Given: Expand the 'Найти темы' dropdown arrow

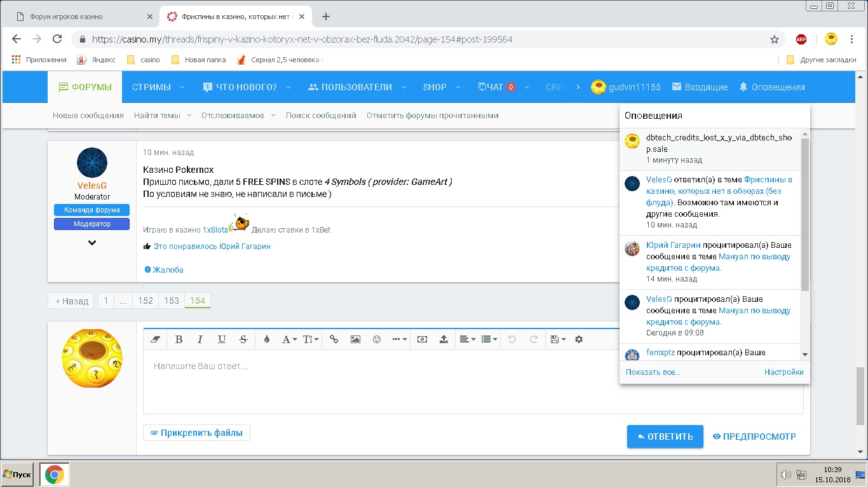Looking at the screenshot, I should [188, 115].
